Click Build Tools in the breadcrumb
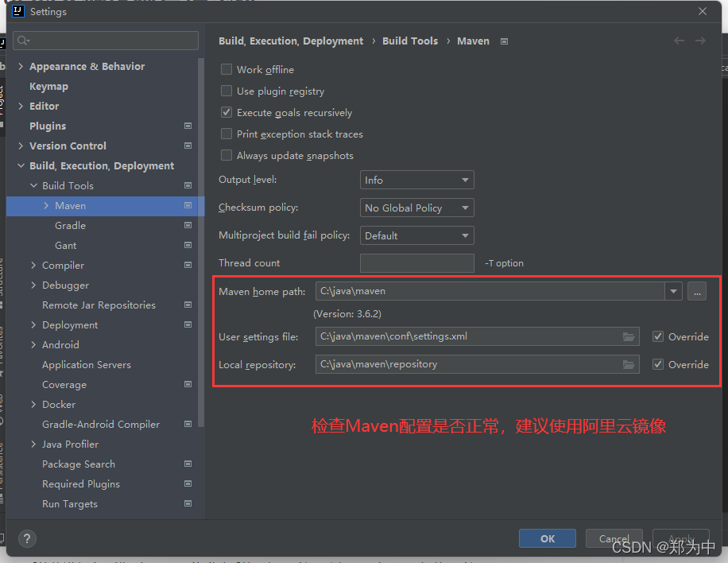This screenshot has width=728, height=563. pos(410,41)
